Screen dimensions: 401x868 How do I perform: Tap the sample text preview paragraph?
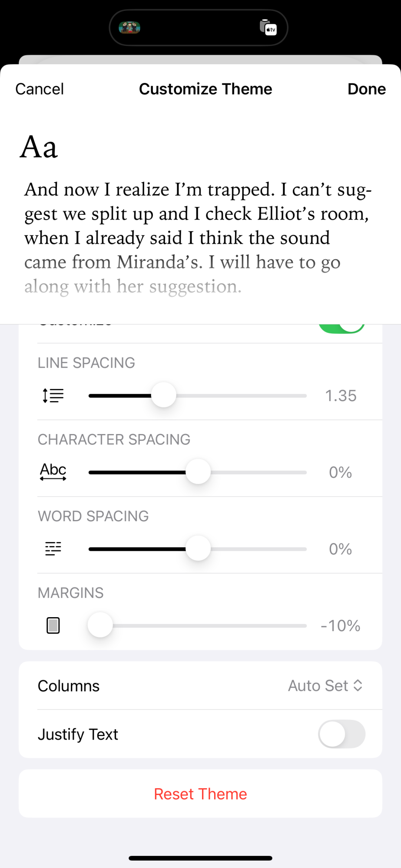pos(198,237)
